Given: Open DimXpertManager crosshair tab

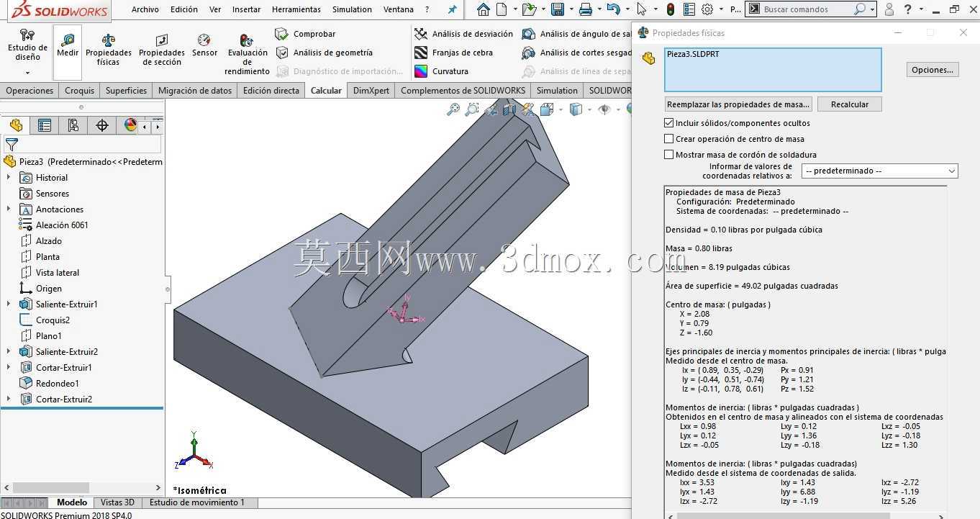Looking at the screenshot, I should tap(102, 125).
